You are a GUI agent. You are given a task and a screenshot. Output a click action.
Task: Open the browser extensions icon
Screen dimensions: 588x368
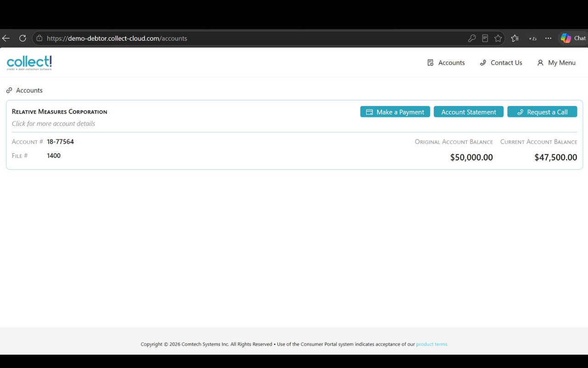coord(533,38)
